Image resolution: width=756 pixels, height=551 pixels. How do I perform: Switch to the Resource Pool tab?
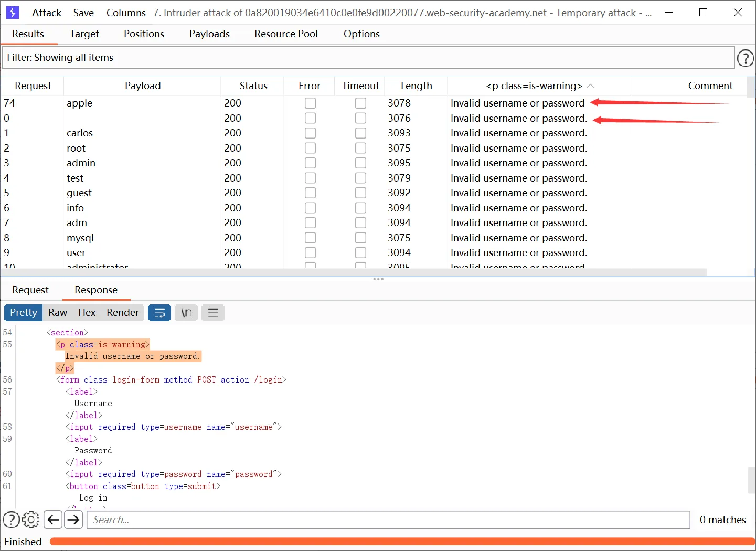[286, 34]
